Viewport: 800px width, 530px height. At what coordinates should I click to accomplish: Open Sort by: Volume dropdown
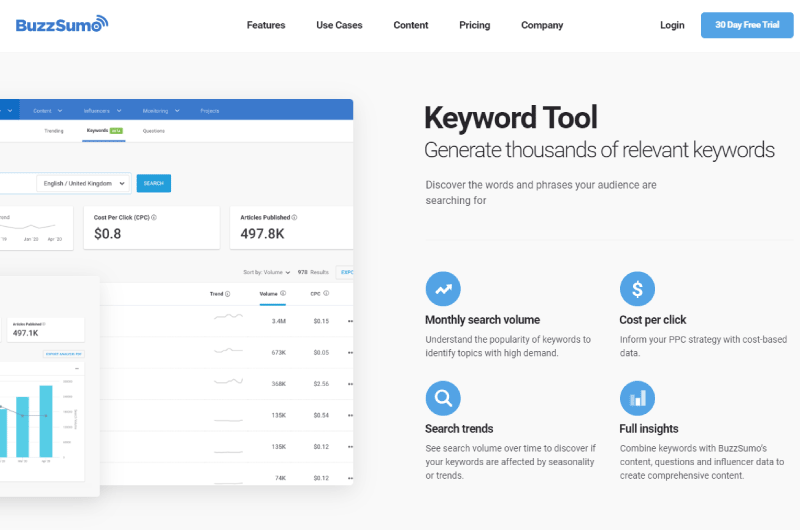(266, 272)
